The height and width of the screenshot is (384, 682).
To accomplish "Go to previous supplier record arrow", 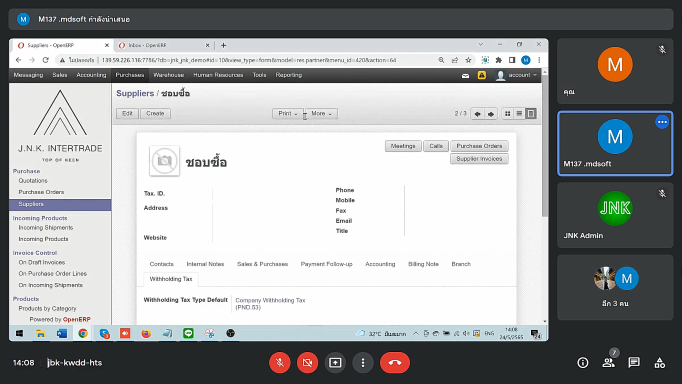I will coord(478,114).
